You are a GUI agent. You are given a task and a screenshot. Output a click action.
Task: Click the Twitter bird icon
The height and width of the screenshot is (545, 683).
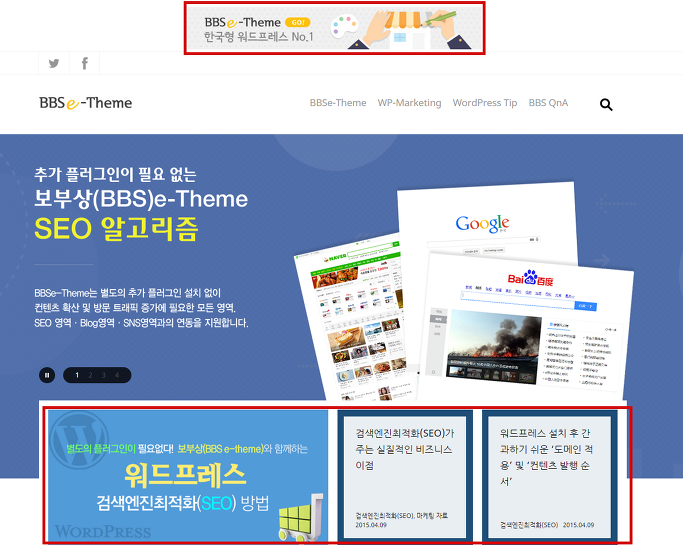(54, 64)
